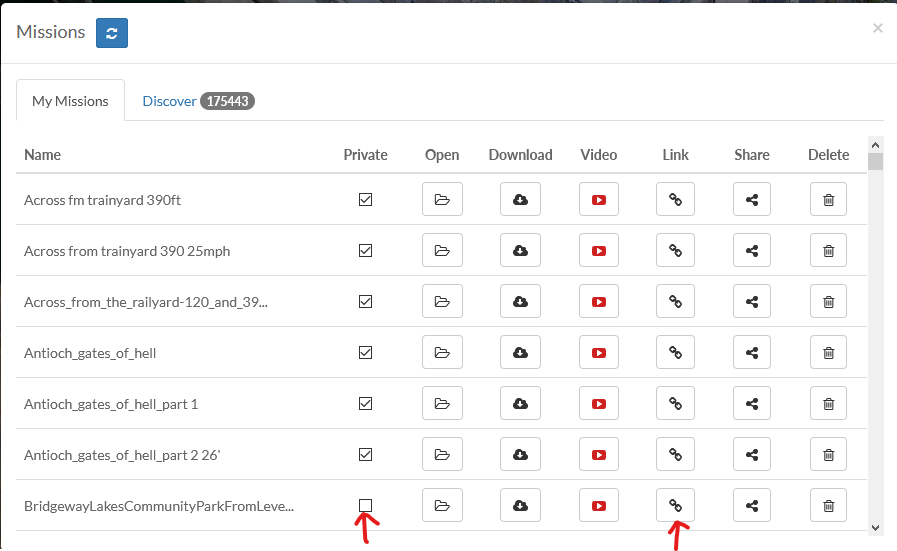Delete Across from trainyard 390 25mph

pyautogui.click(x=828, y=250)
